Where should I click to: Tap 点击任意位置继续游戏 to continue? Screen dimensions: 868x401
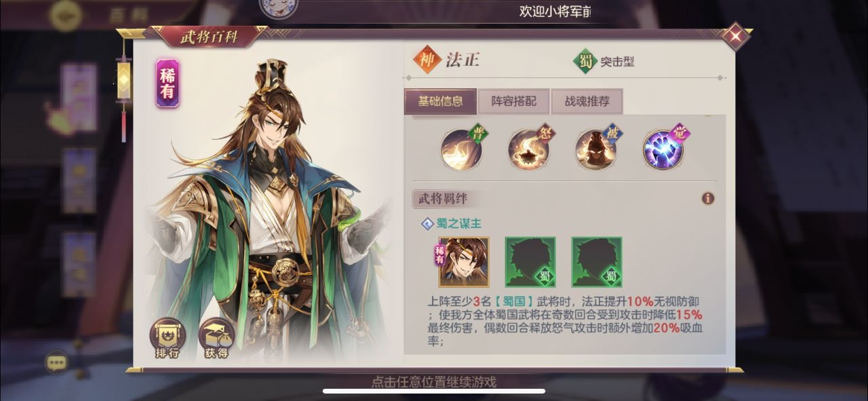pyautogui.click(x=434, y=381)
